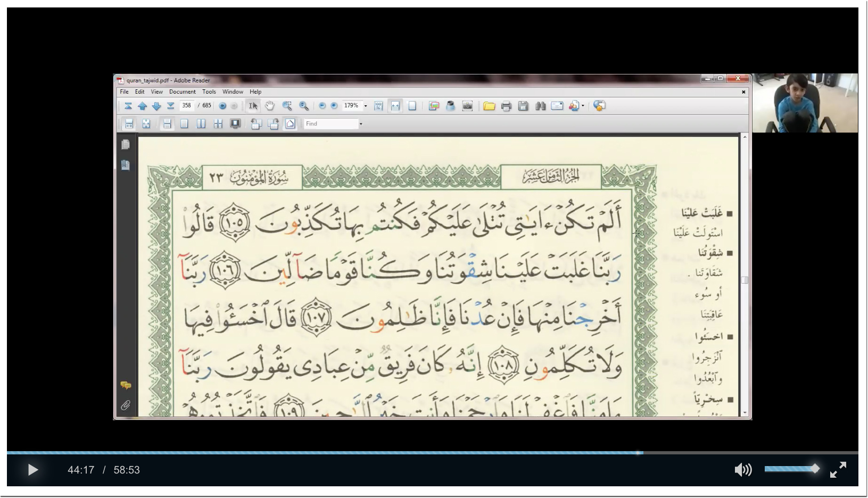The image size is (868, 498).
Task: Click the Snapshot camera tool
Action: tap(467, 106)
